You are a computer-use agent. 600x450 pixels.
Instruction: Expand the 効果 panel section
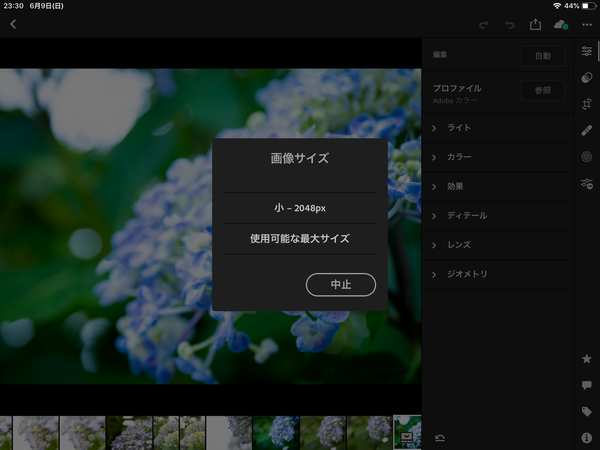tap(495, 186)
